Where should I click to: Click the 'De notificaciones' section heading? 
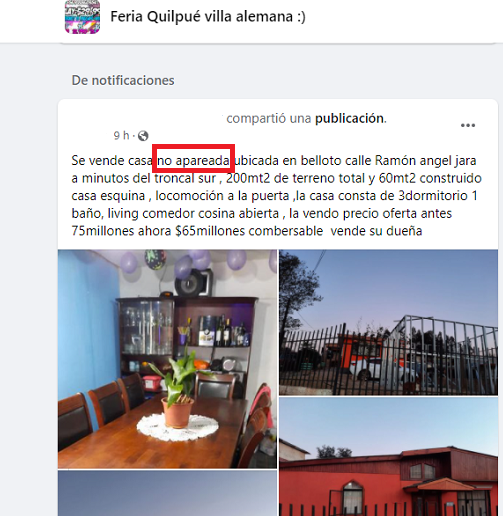[123, 80]
